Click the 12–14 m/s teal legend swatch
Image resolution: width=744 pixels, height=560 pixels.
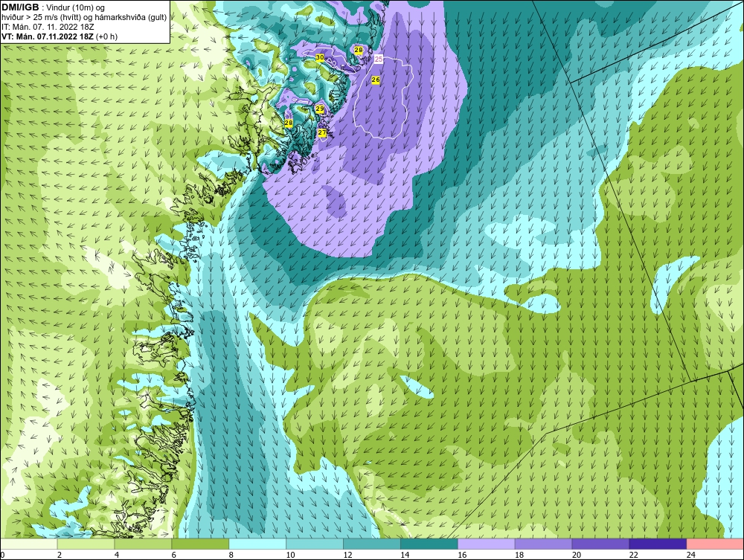click(x=372, y=544)
